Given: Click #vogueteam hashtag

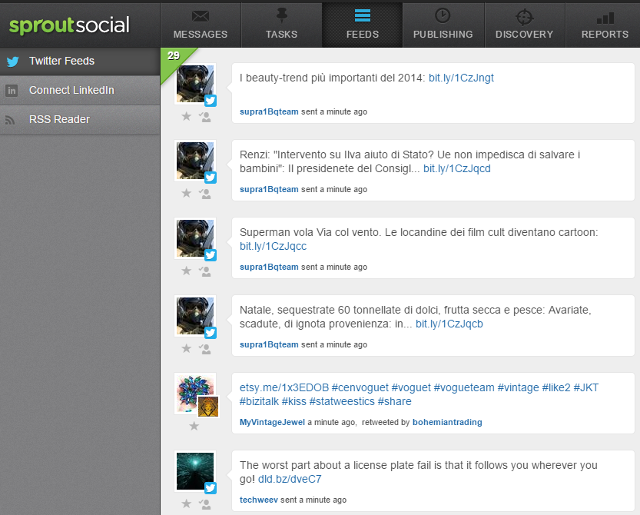Looking at the screenshot, I should [x=464, y=388].
